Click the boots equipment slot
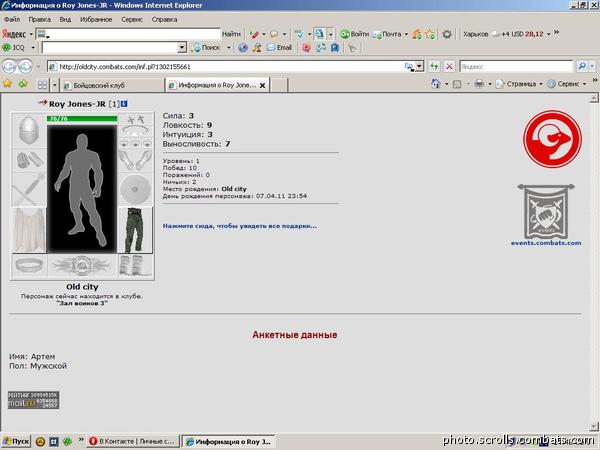Image resolution: width=600 pixels, height=450 pixels. pyautogui.click(x=135, y=266)
